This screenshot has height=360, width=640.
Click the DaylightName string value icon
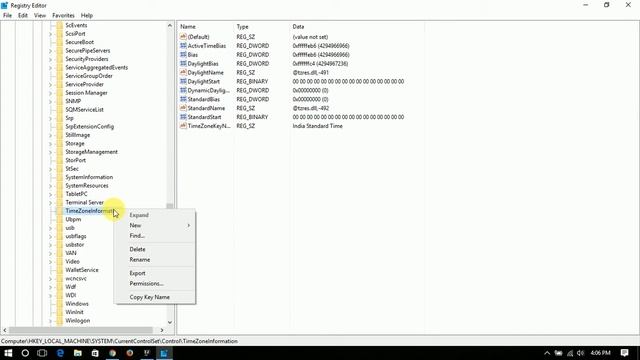pos(183,72)
